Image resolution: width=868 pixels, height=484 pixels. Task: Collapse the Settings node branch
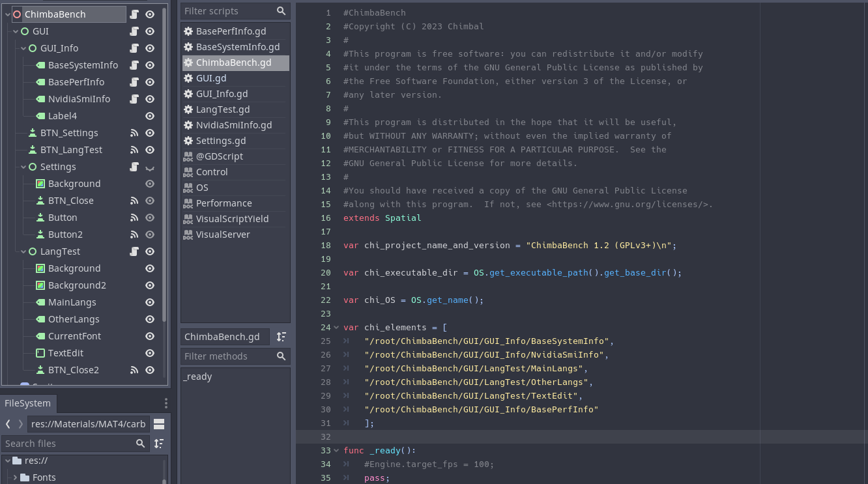point(23,167)
